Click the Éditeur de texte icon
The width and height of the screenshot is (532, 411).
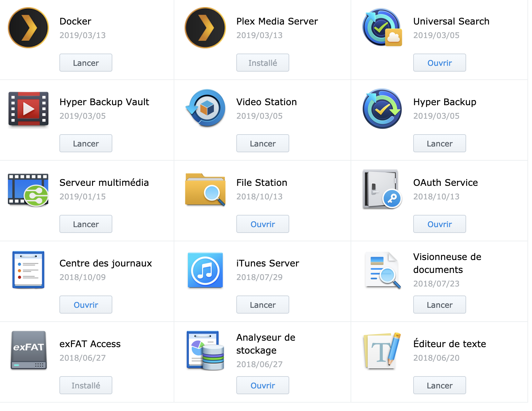[382, 351]
